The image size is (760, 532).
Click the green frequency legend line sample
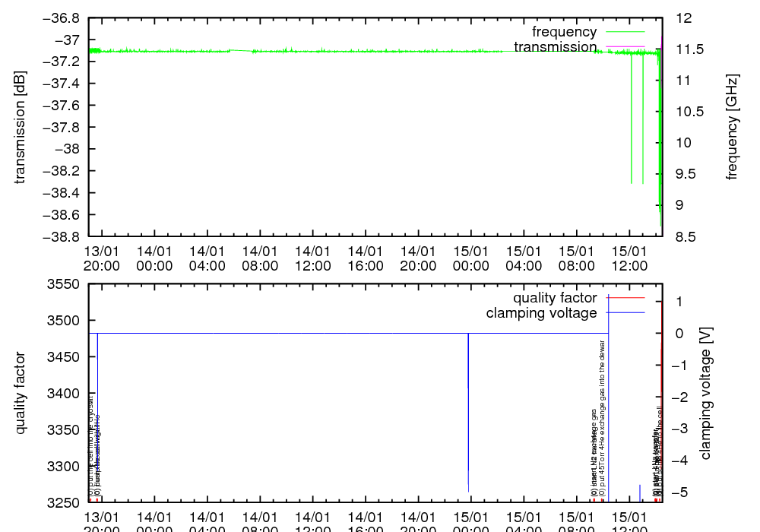click(624, 32)
